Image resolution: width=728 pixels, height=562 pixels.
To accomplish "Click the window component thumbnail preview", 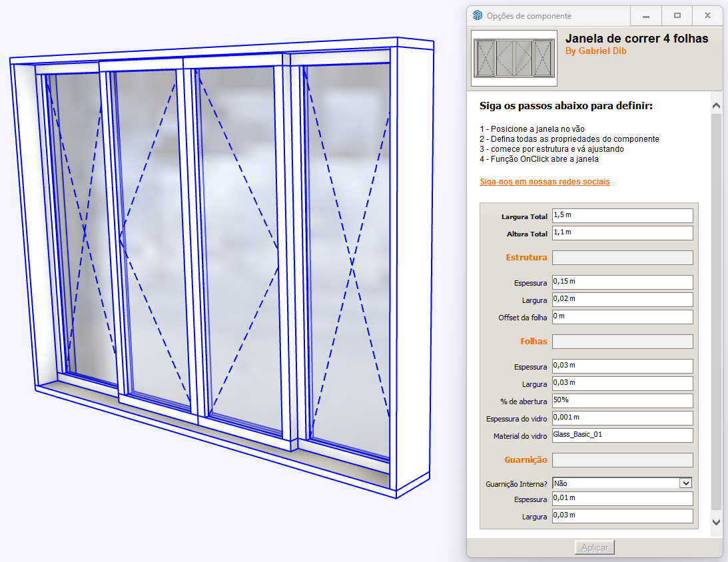I will 514,59.
